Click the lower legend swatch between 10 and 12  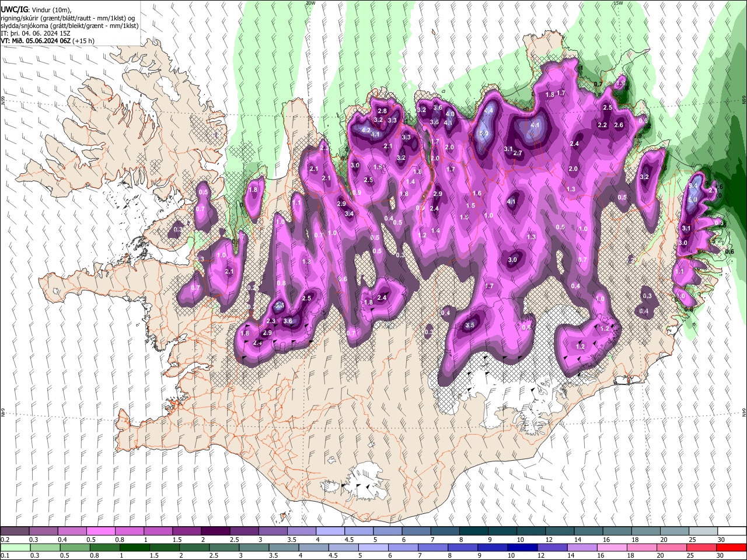[522, 548]
